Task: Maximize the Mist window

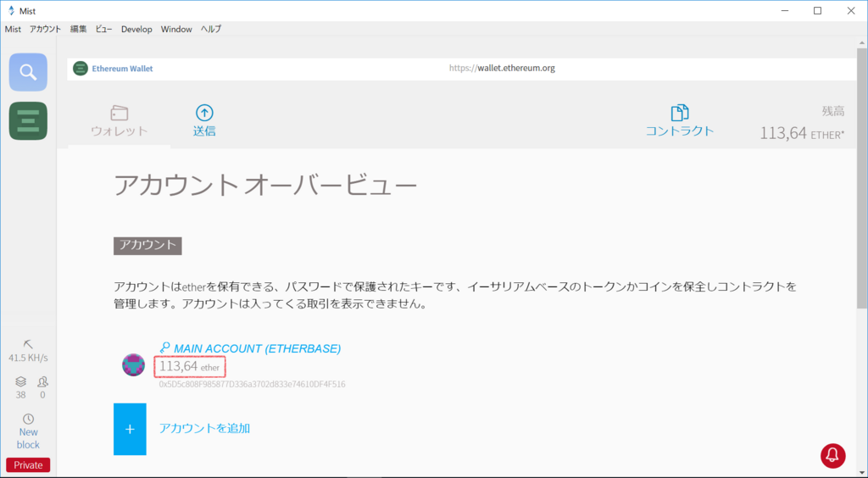Action: point(818,11)
